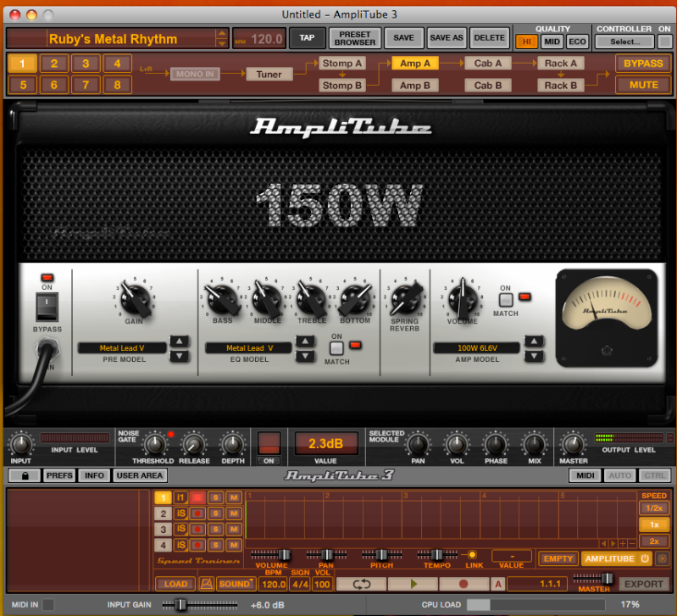Screen dimensions: 677x616
Task: Select the Cab A module
Action: coord(488,64)
